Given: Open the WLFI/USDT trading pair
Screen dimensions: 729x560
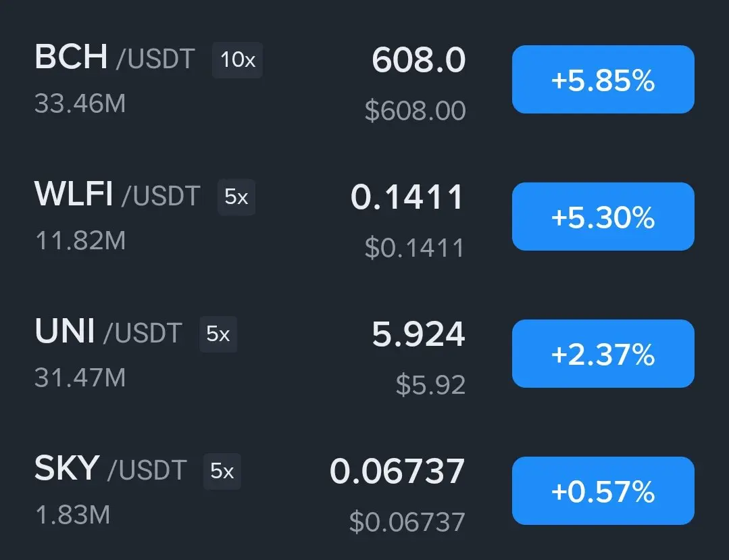Looking at the screenshot, I should tap(118, 195).
